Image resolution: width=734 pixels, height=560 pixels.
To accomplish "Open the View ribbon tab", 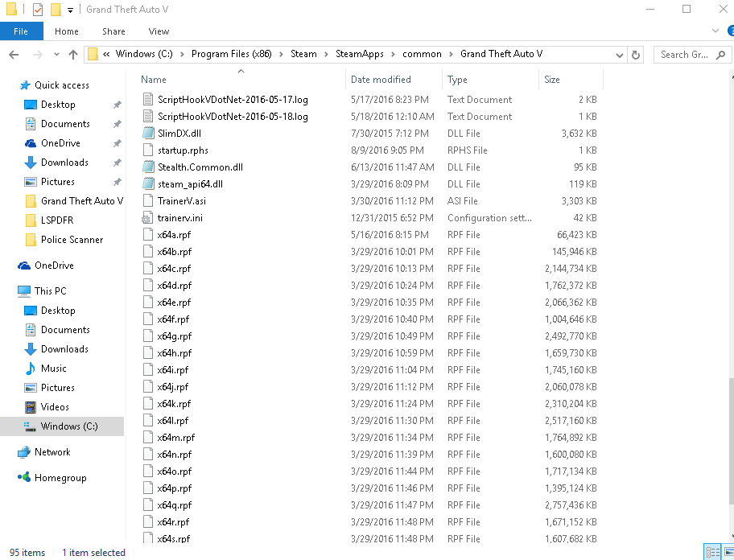I will click(159, 31).
